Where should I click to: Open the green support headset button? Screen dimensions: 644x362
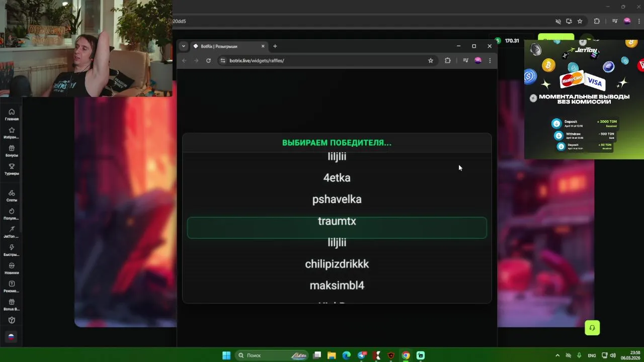tap(592, 328)
